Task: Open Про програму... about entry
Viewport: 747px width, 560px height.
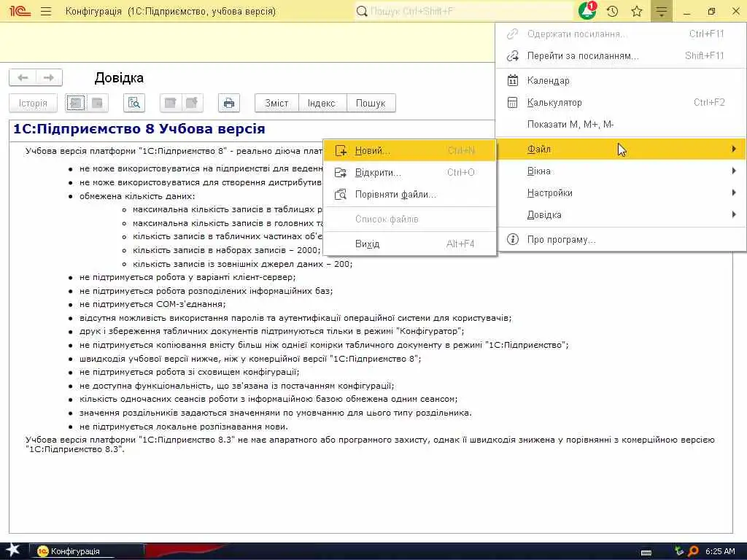Action: [621, 239]
